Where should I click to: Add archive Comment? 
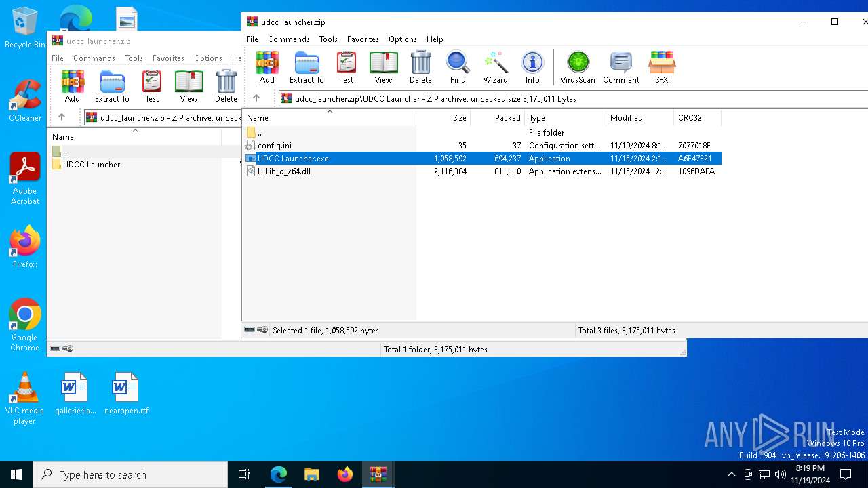pos(621,67)
